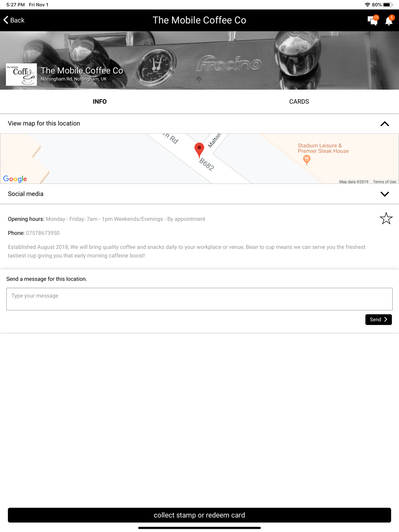399x532 pixels.
Task: Tap the Mobile Coffee Co logo
Action: 22,75
